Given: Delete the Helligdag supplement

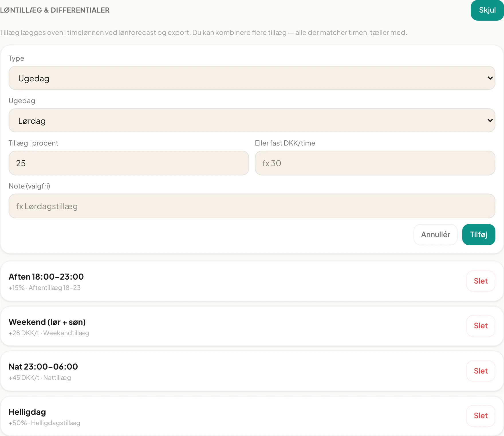Looking at the screenshot, I should (x=481, y=416).
